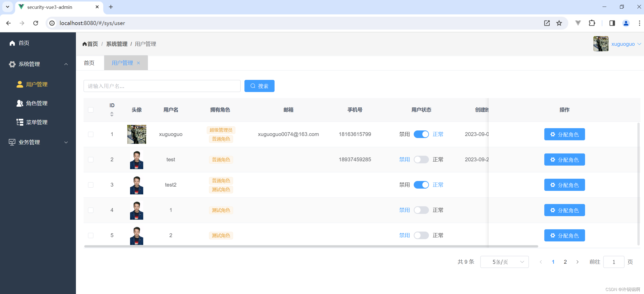Click 分配角色 for user test
This screenshot has width=644, height=294.
click(565, 160)
